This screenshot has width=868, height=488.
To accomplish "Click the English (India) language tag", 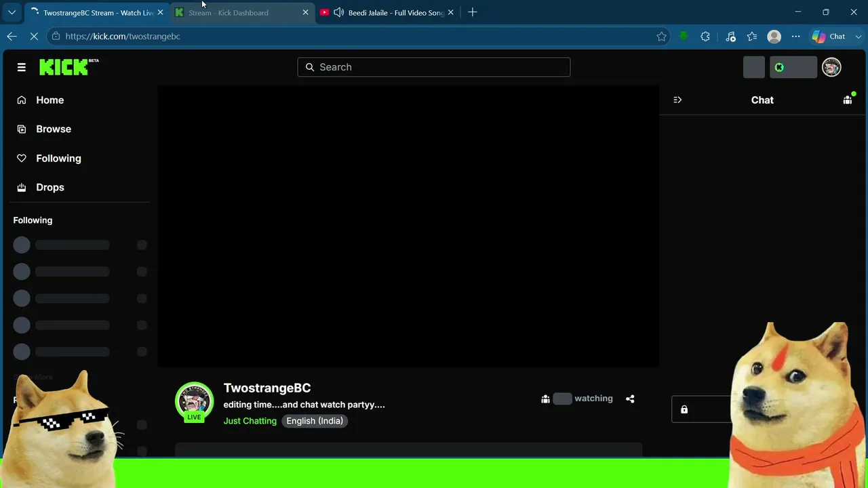I will tap(315, 421).
